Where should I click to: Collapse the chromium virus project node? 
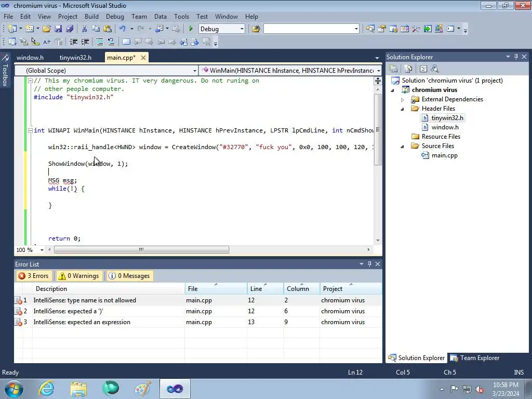pos(393,90)
